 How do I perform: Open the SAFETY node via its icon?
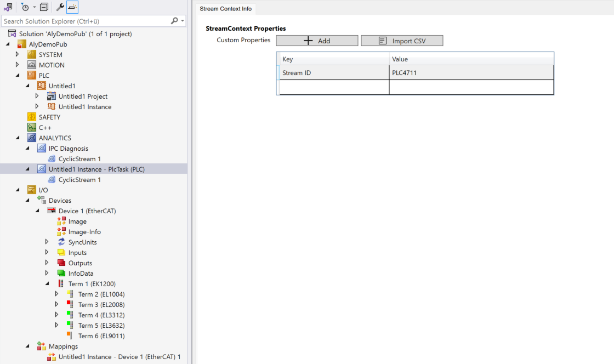pos(31,117)
